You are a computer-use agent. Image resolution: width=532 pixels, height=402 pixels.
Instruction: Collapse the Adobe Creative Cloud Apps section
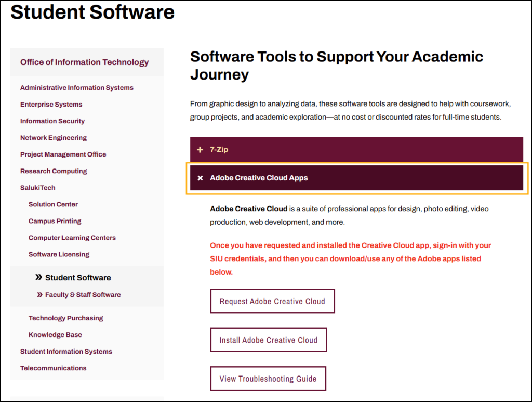356,178
